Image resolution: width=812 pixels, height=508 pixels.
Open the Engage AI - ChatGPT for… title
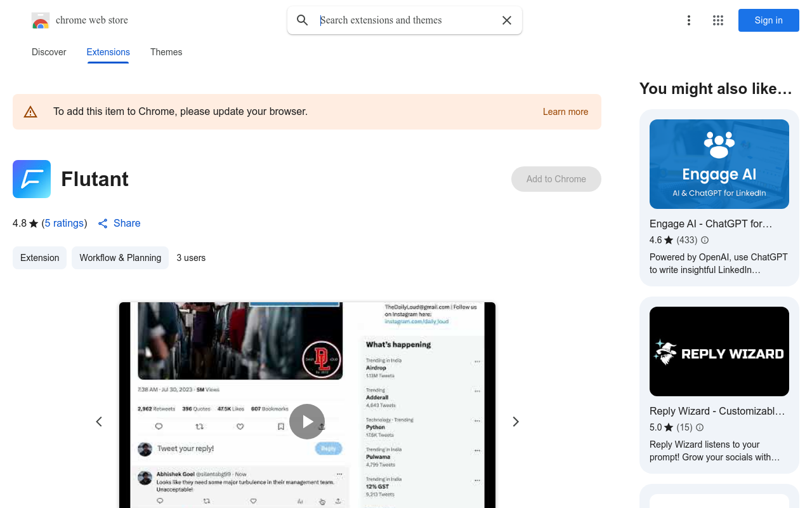[x=711, y=224]
